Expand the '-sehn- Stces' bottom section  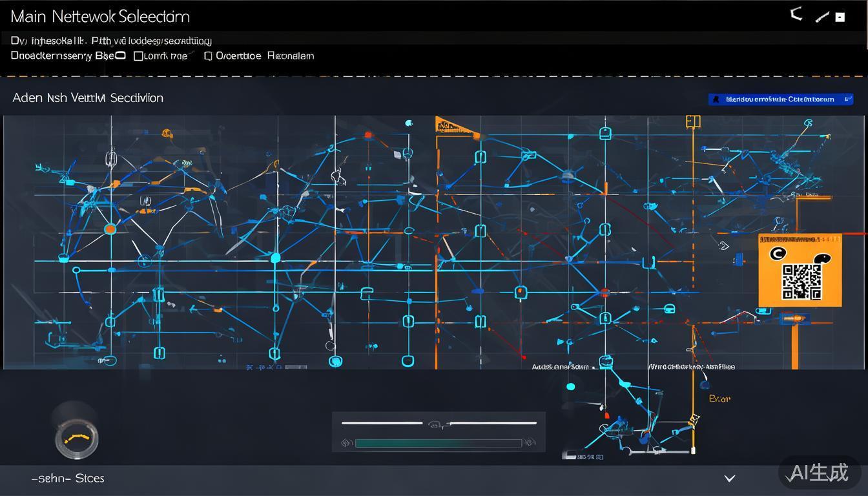coord(68,479)
